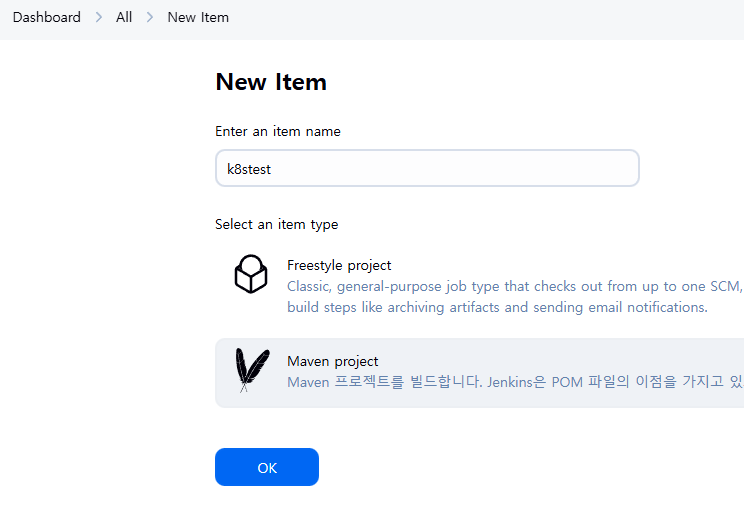Click the Freestyle project description text
The height and width of the screenshot is (512, 744).
pos(515,297)
